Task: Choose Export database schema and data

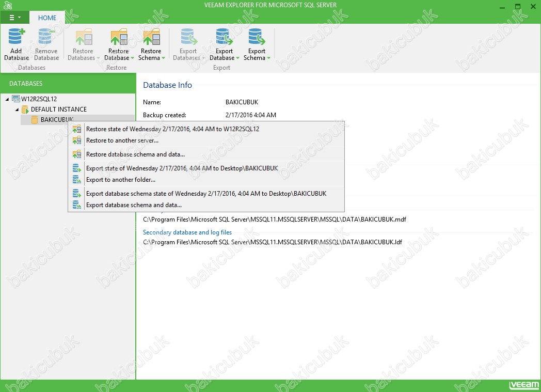Action: point(206,205)
